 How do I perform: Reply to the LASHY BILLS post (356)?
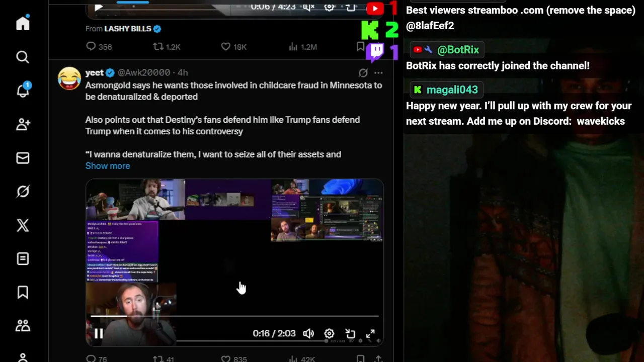point(99,47)
